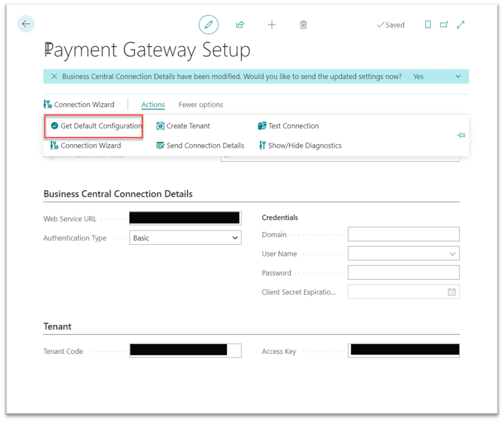
Task: Click Fewer options
Action: pos(200,104)
